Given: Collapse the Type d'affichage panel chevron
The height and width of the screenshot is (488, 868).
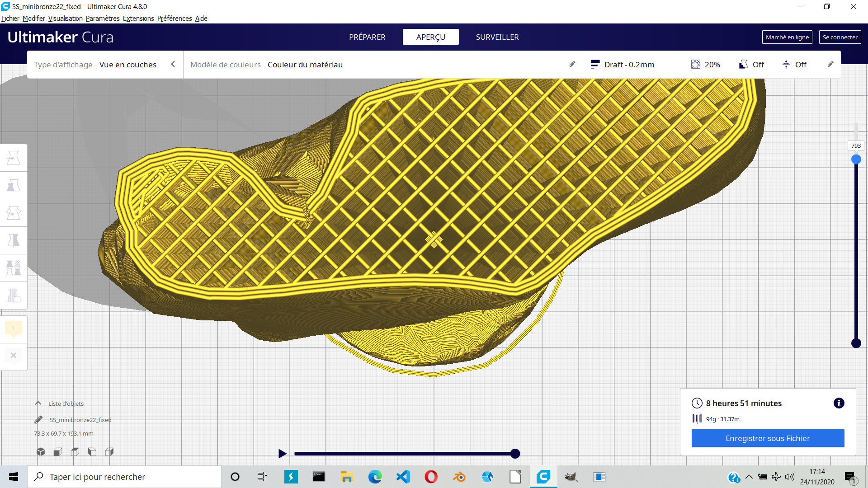Looking at the screenshot, I should (x=173, y=64).
